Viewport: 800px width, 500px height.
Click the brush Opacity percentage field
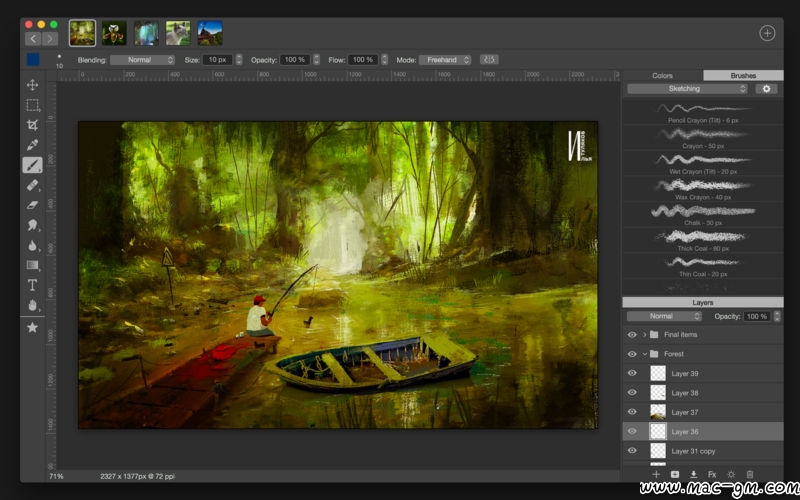tap(295, 60)
